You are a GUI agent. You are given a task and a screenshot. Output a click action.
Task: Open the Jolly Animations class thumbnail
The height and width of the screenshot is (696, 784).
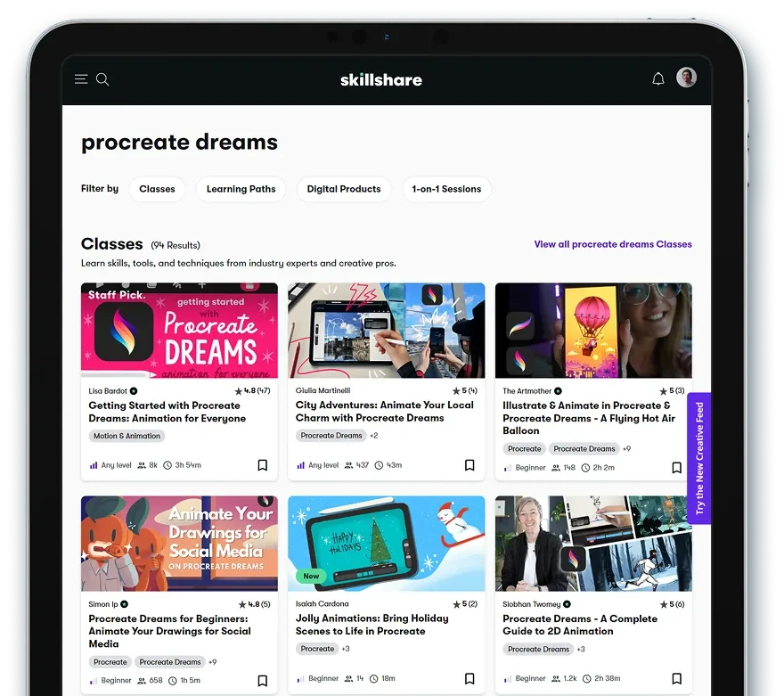pos(386,543)
